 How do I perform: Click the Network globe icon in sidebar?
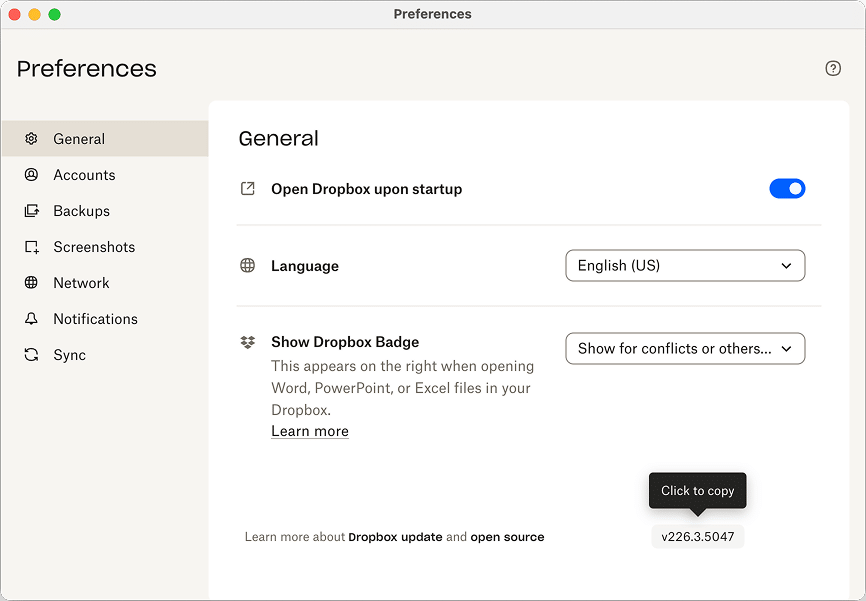click(31, 283)
